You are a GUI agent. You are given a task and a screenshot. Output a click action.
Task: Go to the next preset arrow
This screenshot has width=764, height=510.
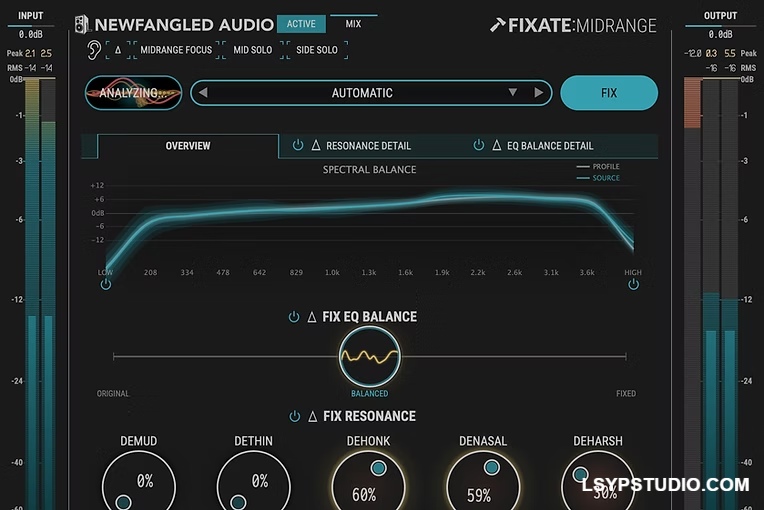pos(538,92)
